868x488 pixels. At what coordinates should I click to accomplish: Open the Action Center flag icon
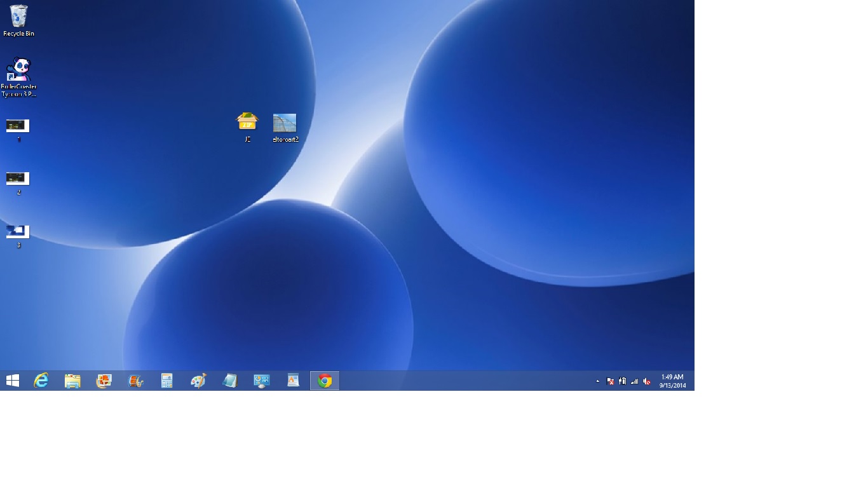[610, 381]
